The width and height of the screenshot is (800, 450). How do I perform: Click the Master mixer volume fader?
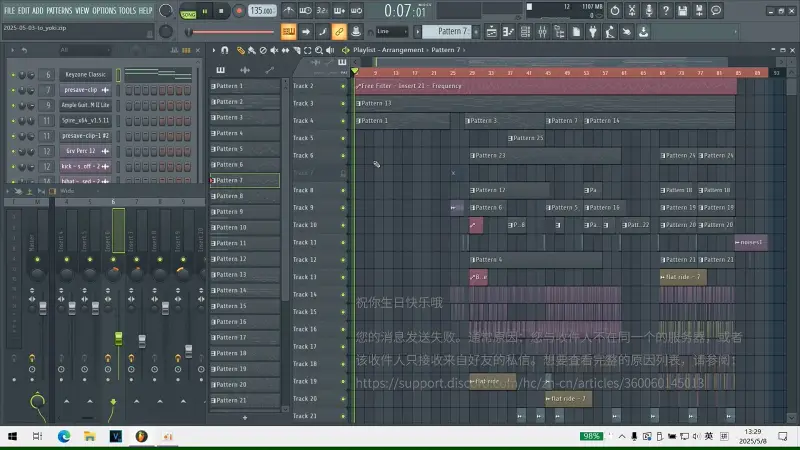[x=43, y=308]
